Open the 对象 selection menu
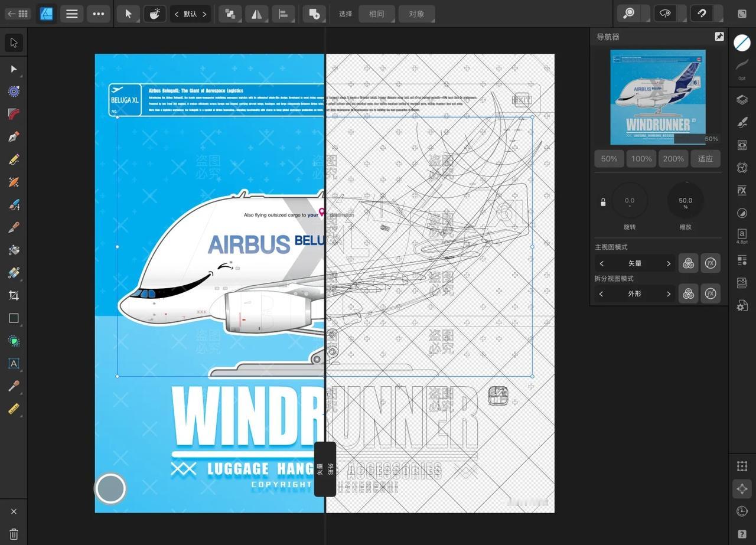 pyautogui.click(x=416, y=14)
